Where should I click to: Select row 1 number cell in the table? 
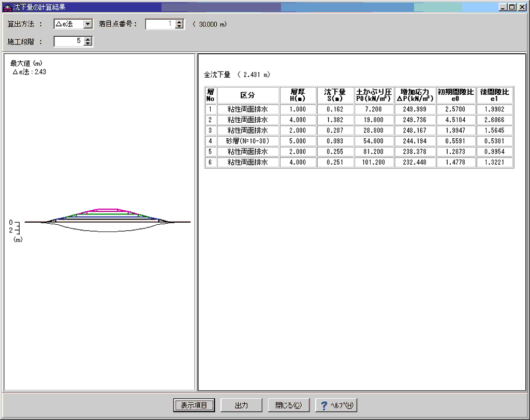210,109
